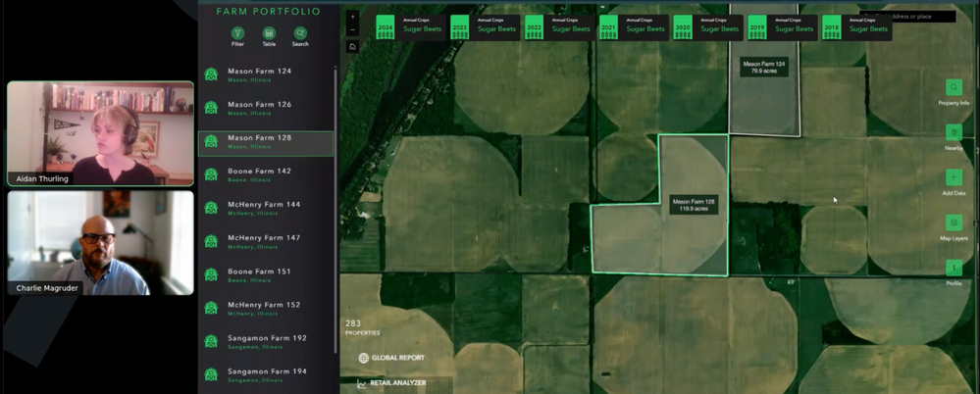Image resolution: width=980 pixels, height=394 pixels.
Task: Select McHenry Farm 152 in the list
Action: click(x=266, y=309)
